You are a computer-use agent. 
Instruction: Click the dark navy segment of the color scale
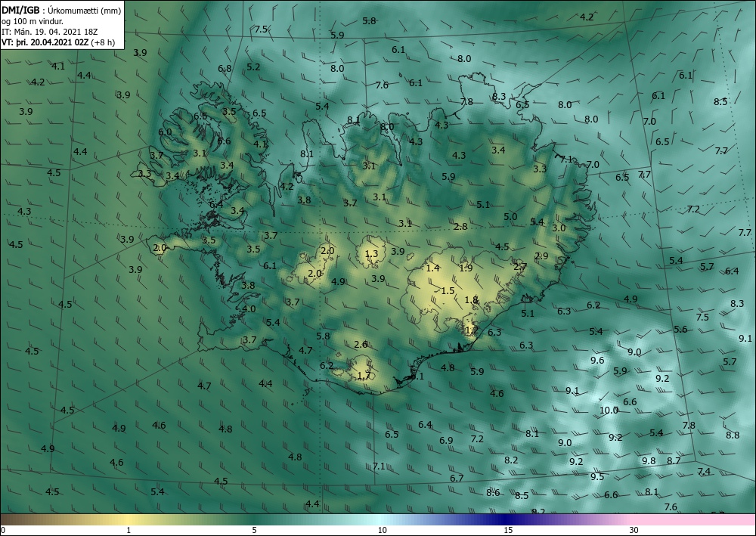point(507,519)
